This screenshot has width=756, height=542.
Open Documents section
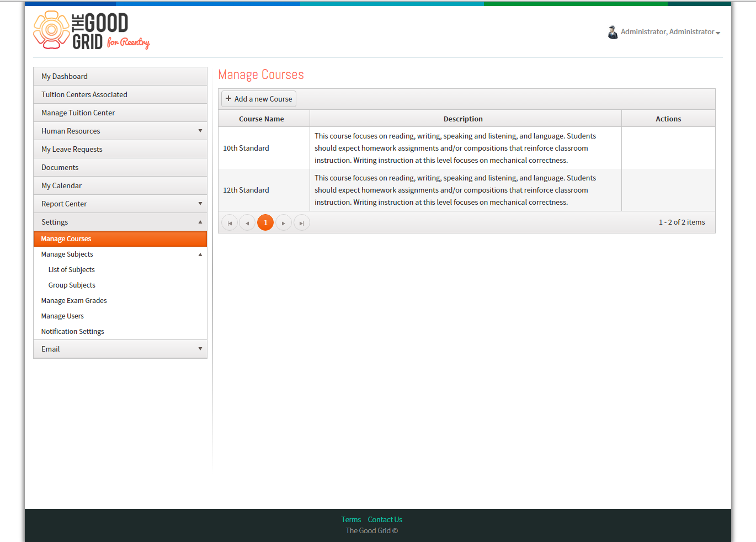pos(120,167)
